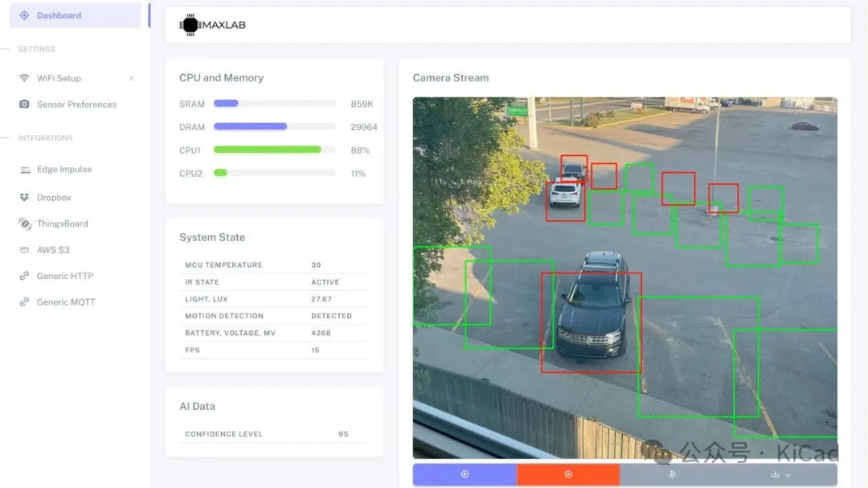Go to Generic MQTT integration
Screen dimensions: 868x488
(x=65, y=302)
